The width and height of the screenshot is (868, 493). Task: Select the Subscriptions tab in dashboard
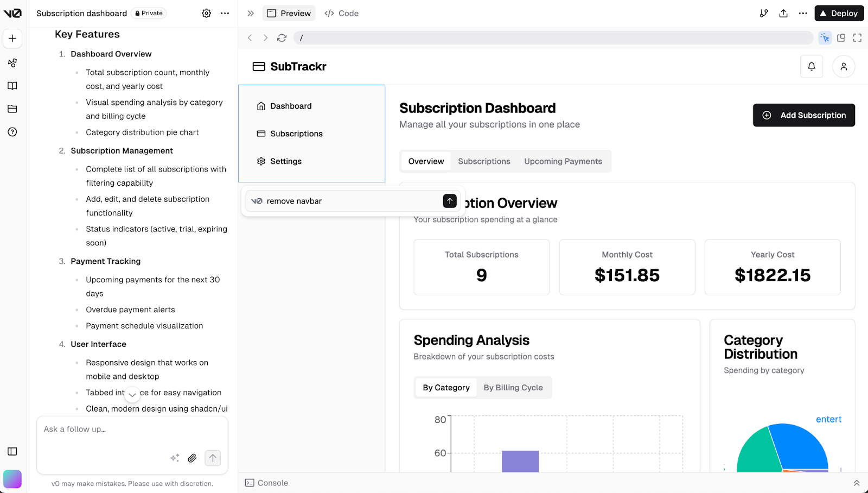pos(484,161)
